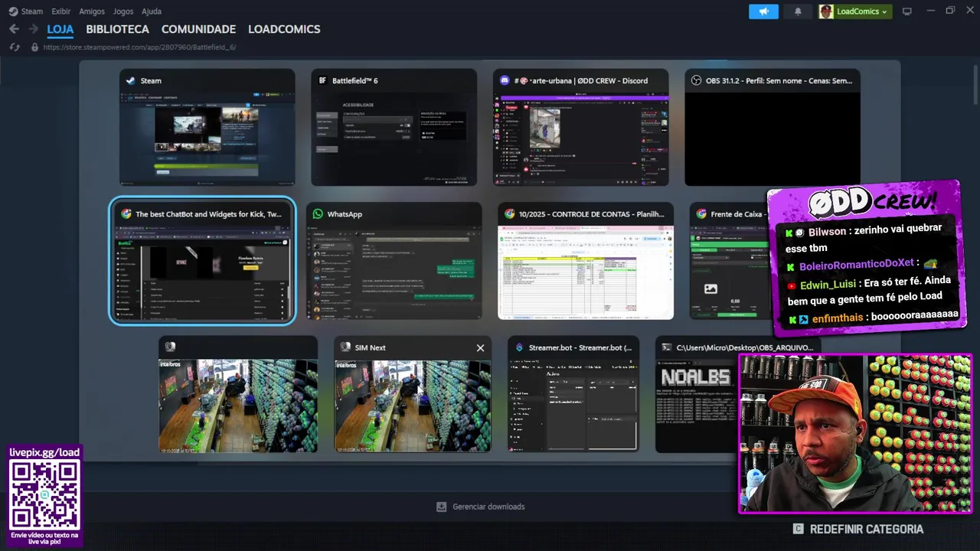Select the Streamer.bot window thumbnail

click(573, 394)
